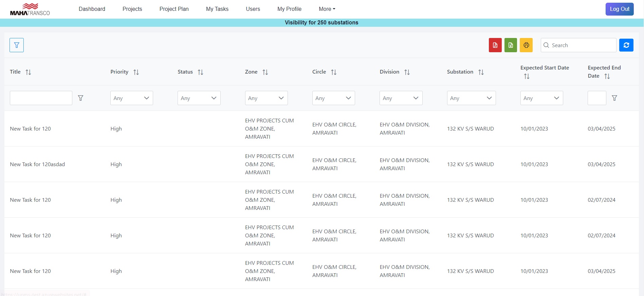The image size is (644, 296).
Task: Sort by Division column
Action: pos(407,72)
